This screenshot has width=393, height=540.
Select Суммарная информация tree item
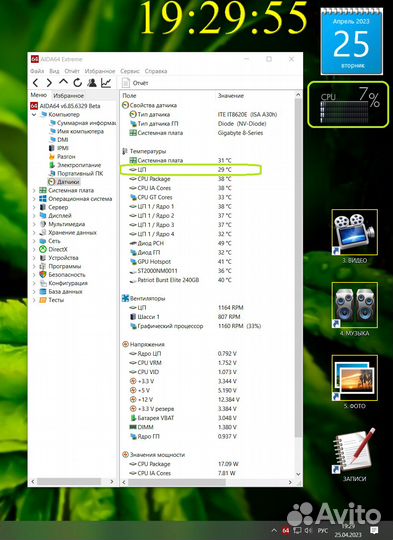[83, 123]
